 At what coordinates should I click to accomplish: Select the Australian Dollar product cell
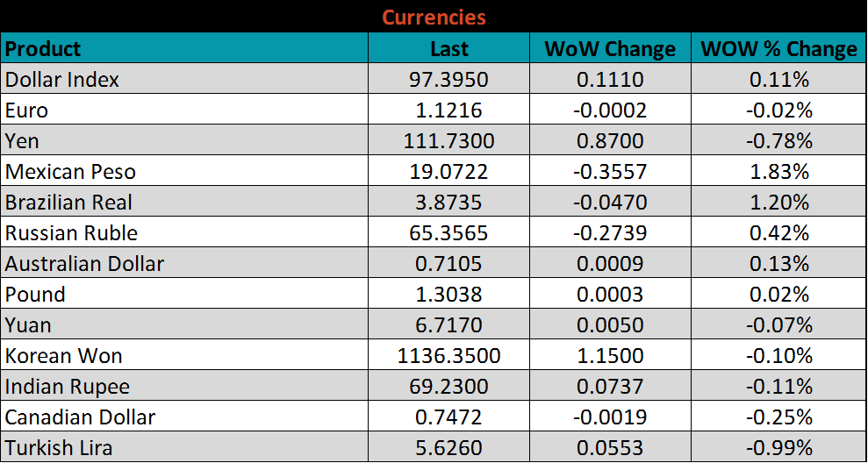(x=84, y=264)
